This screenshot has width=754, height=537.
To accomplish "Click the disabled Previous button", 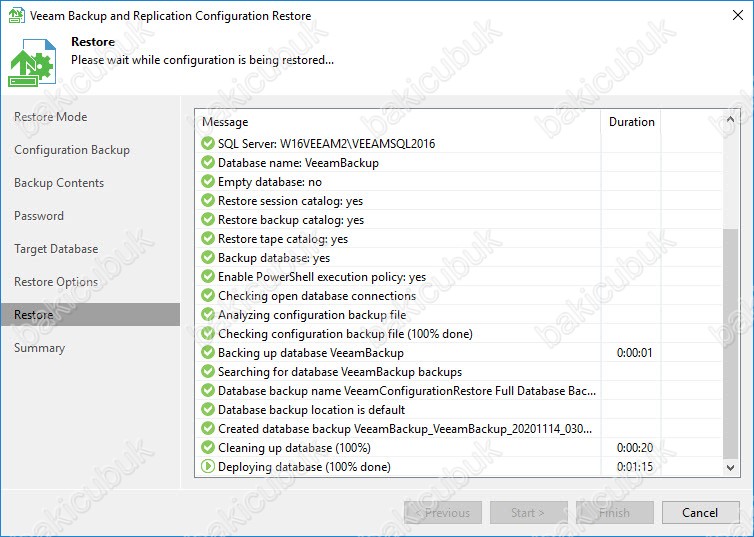I will click(x=443, y=512).
